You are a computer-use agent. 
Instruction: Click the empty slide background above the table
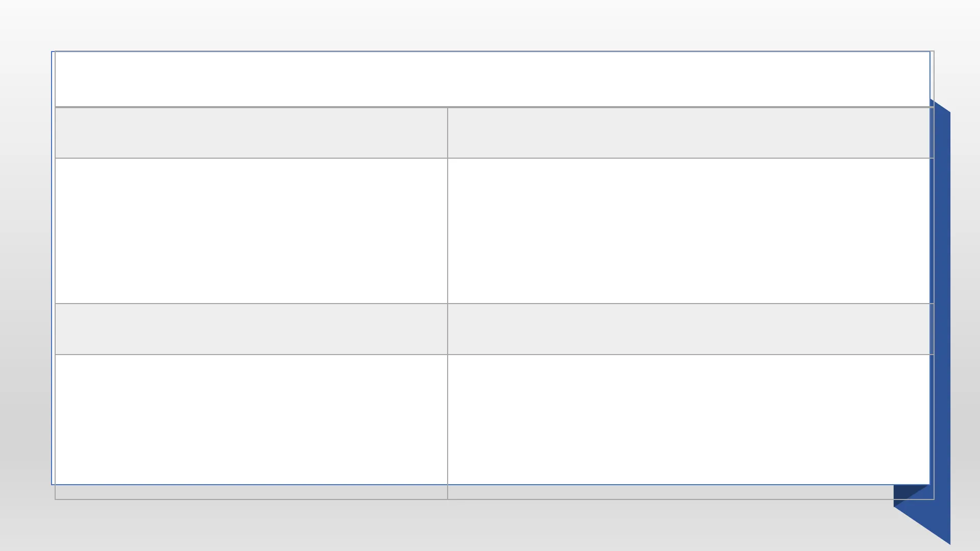click(490, 26)
